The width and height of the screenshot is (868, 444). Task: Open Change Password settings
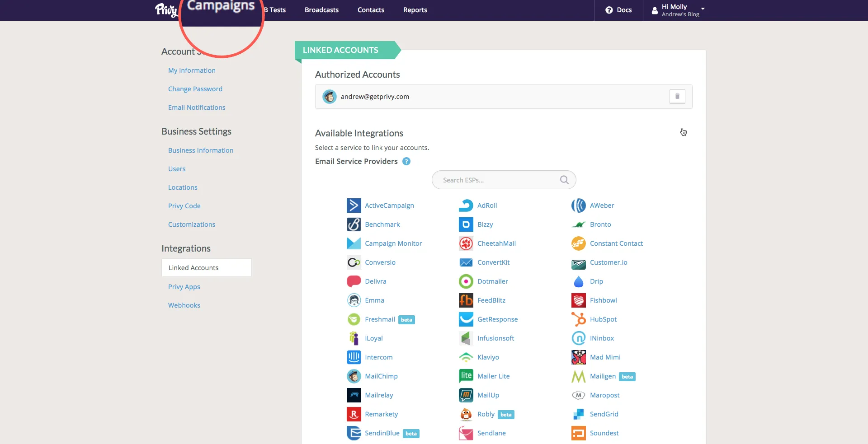click(195, 89)
